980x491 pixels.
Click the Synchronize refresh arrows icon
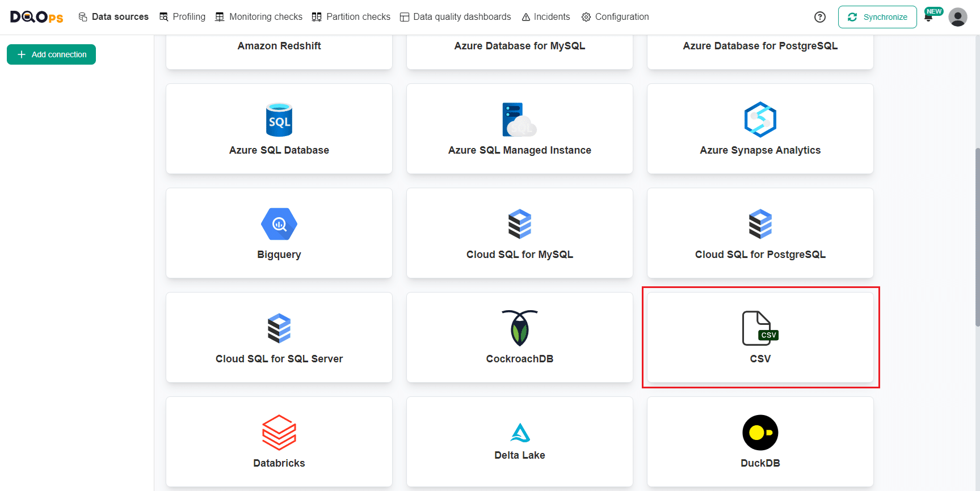point(852,17)
